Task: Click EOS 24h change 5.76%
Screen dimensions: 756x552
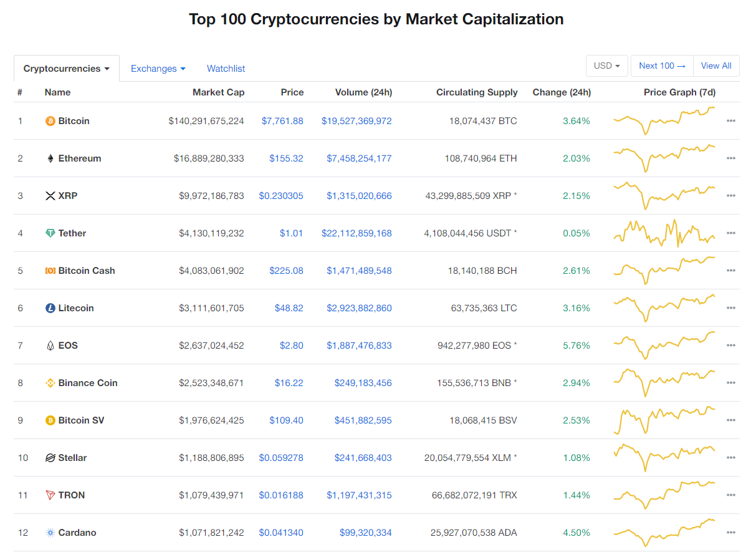Action: pyautogui.click(x=577, y=346)
